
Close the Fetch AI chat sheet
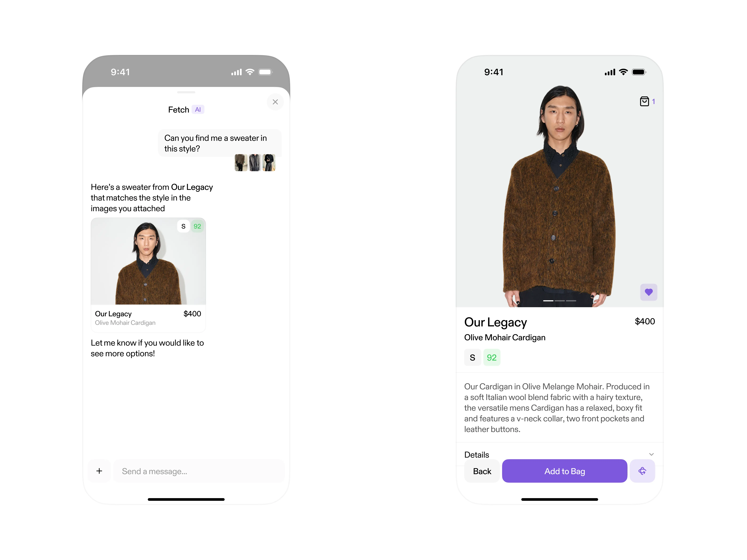[x=275, y=102]
